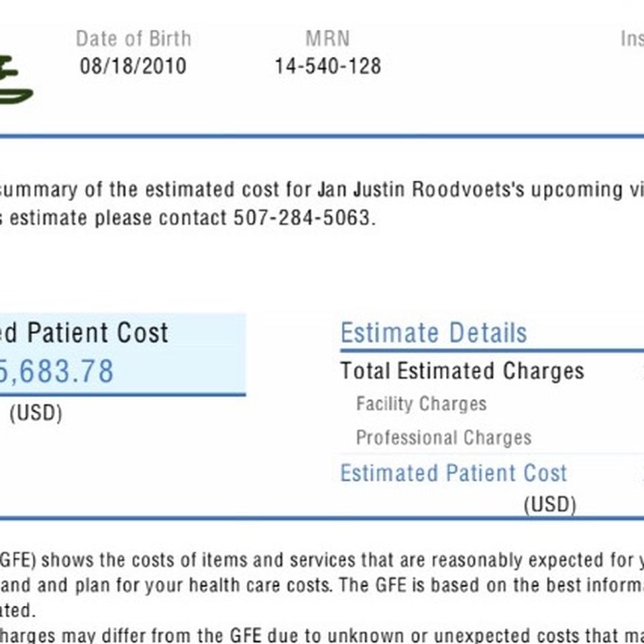Open the Estimate Details heading

tap(434, 333)
